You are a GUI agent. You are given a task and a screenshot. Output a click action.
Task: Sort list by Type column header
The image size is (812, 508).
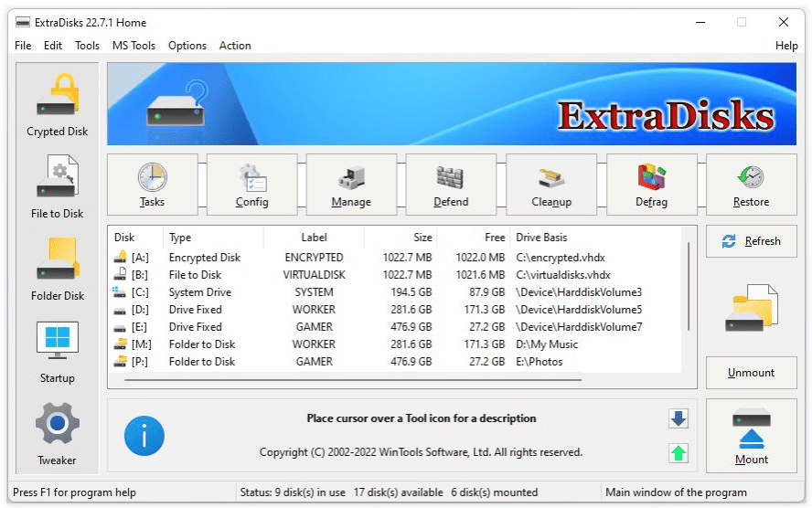(x=180, y=238)
